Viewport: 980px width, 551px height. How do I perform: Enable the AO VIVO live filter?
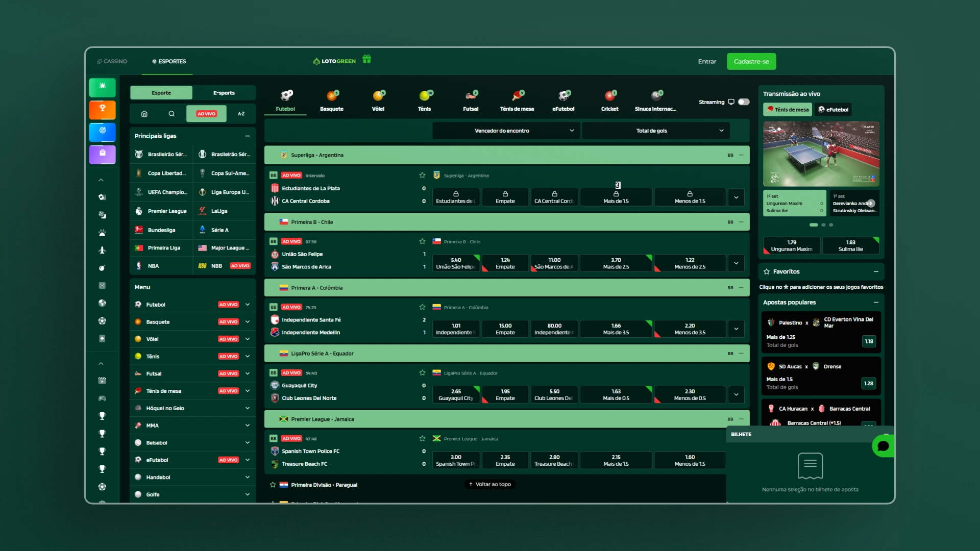pyautogui.click(x=206, y=114)
